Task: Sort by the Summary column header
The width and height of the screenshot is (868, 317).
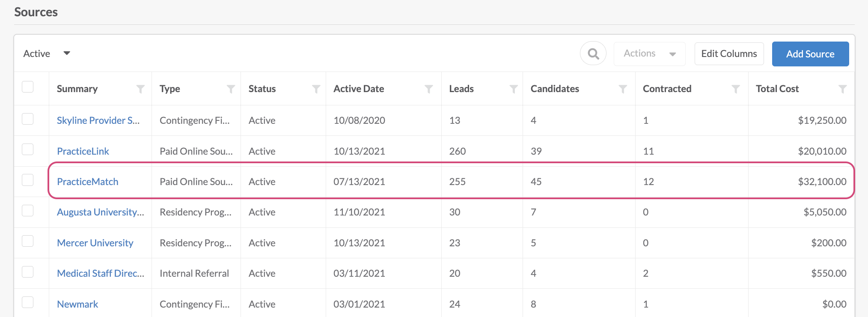Action: click(x=77, y=89)
